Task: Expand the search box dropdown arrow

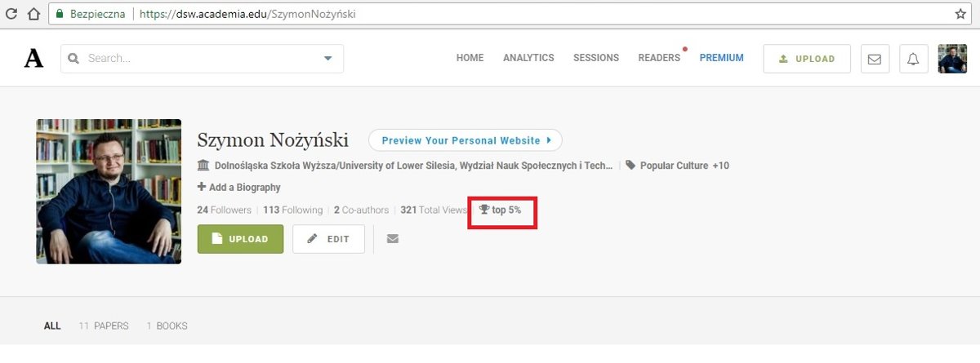Action: tap(328, 59)
